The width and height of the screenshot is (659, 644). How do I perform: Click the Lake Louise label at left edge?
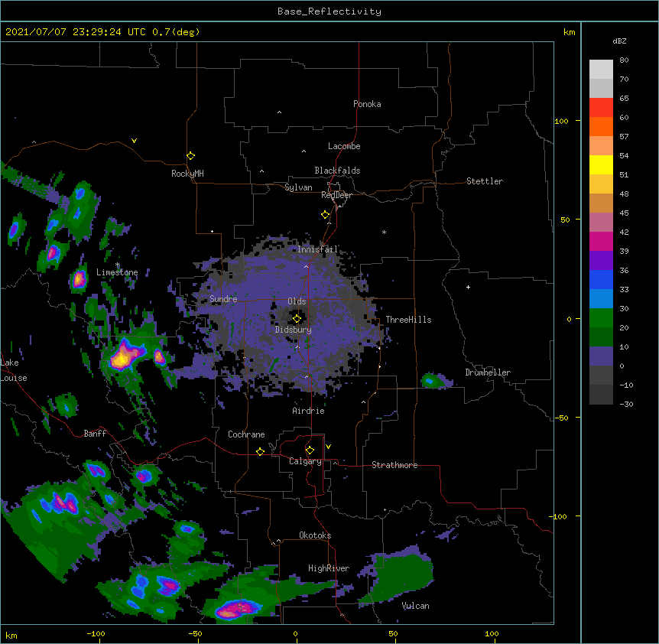tap(14, 370)
